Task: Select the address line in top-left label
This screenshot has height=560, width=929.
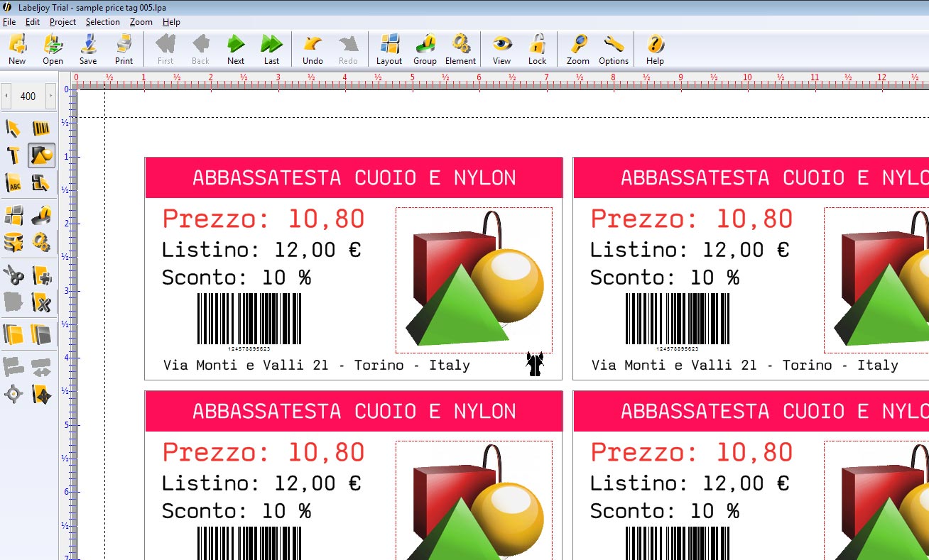Action: tap(317, 366)
